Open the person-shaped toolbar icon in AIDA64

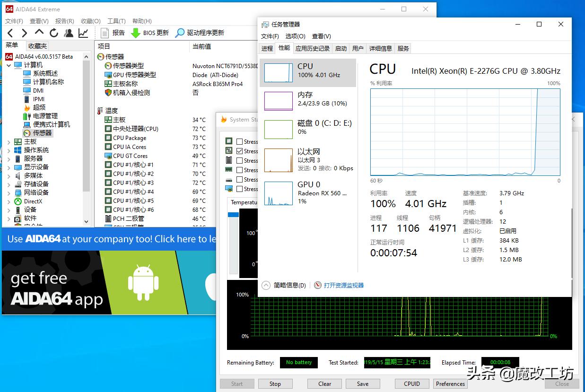pyautogui.click(x=69, y=33)
